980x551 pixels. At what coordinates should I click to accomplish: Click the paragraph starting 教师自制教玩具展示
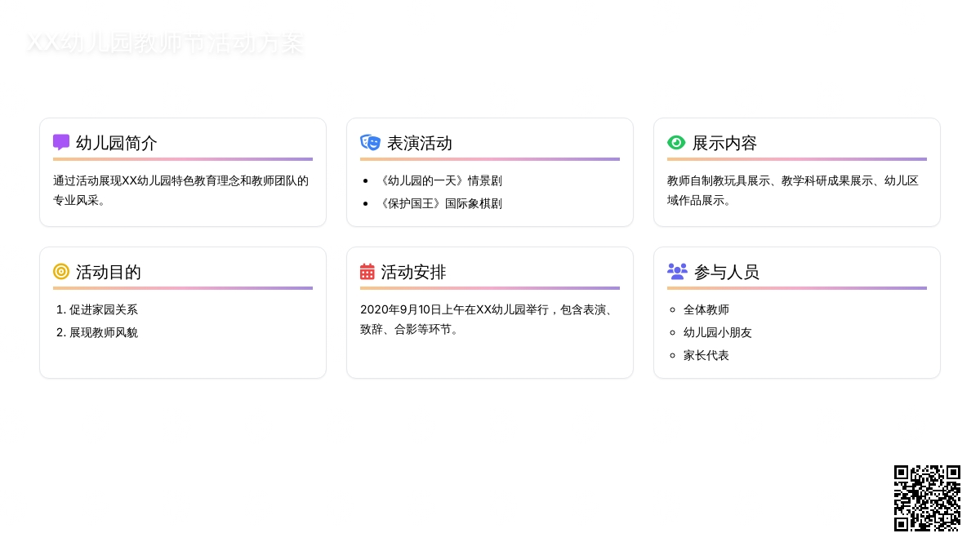[x=797, y=190]
